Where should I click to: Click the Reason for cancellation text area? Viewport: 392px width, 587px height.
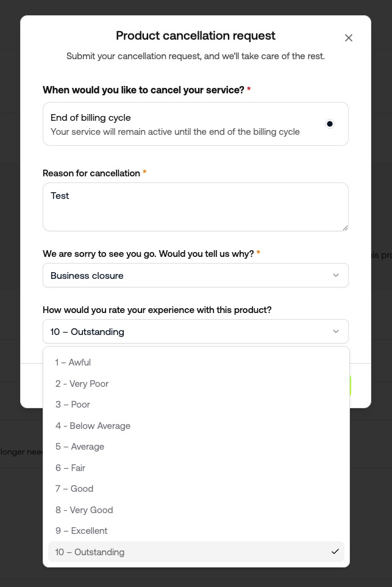point(195,207)
